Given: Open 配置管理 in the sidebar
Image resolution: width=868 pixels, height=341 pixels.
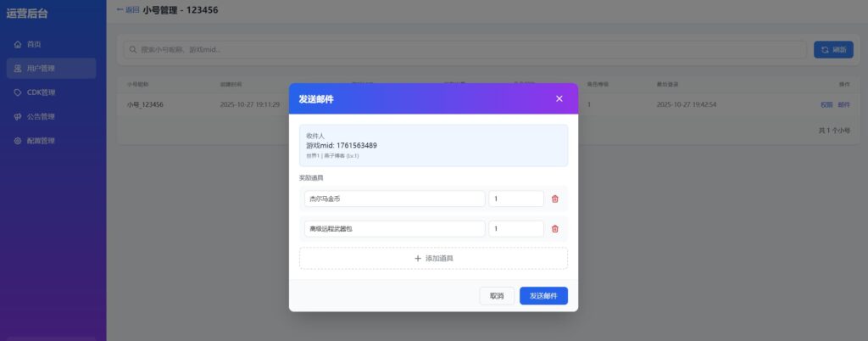Looking at the screenshot, I should point(51,141).
